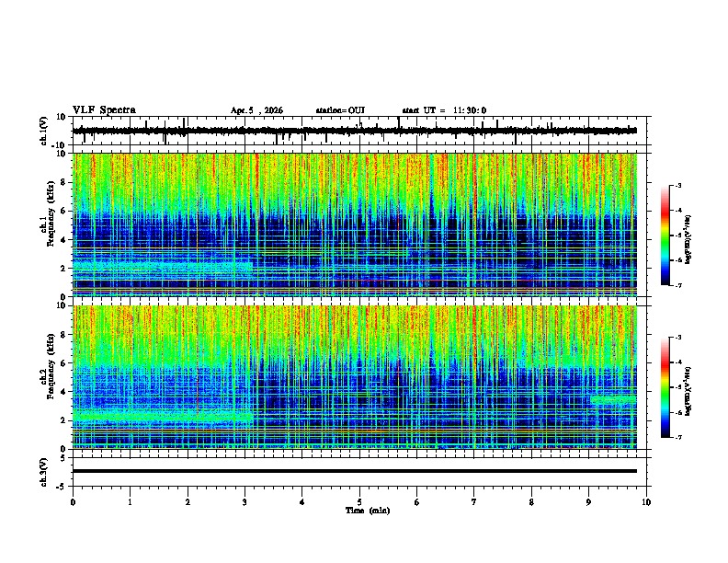Click the "2" kHz tick on ch.1 spectrogram
The width and height of the screenshot is (728, 563).
pos(63,268)
